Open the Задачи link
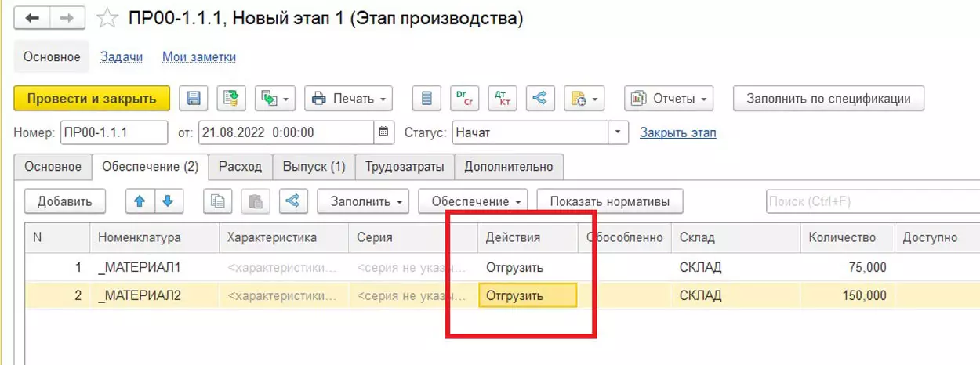This screenshot has width=980, height=365. [x=122, y=56]
